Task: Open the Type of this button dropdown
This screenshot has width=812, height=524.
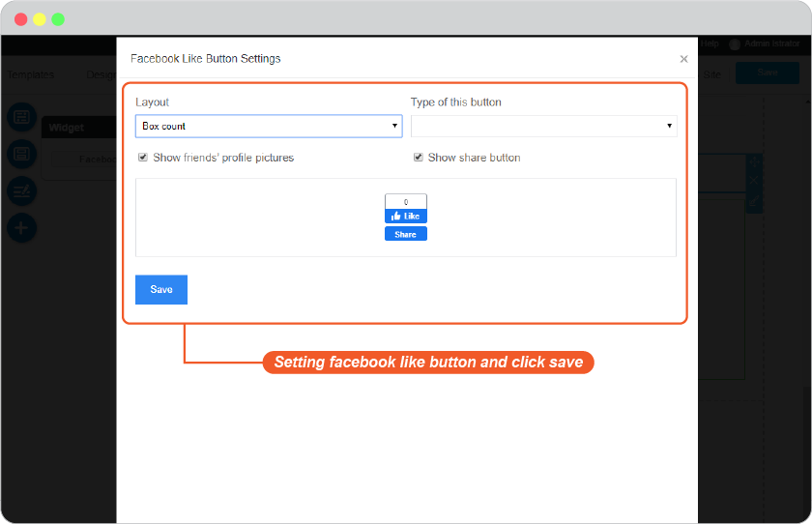Action: tap(543, 127)
